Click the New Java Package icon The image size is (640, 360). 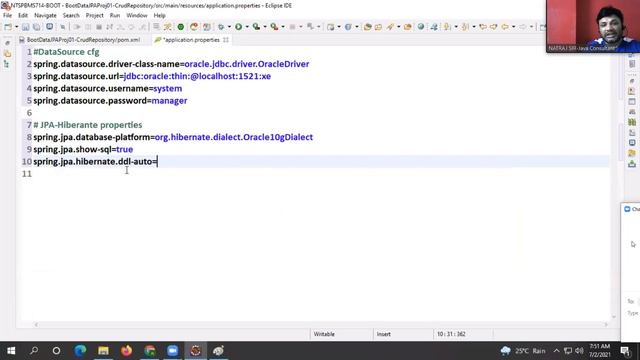(331, 27)
